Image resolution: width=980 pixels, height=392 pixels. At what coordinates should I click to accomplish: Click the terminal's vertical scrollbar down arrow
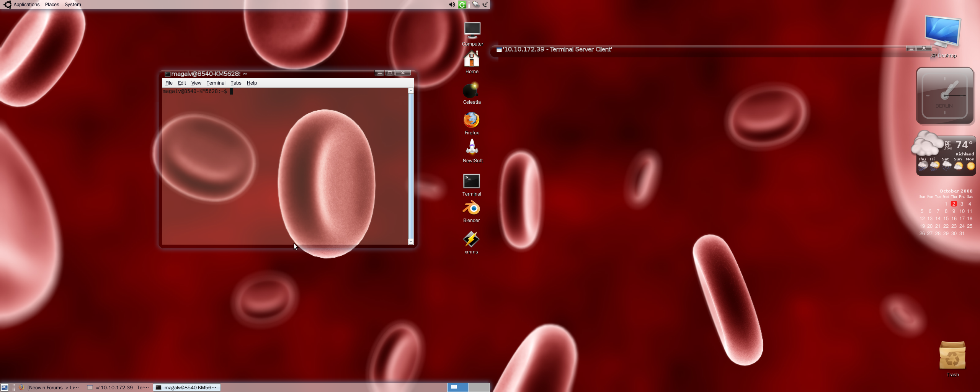tap(411, 242)
